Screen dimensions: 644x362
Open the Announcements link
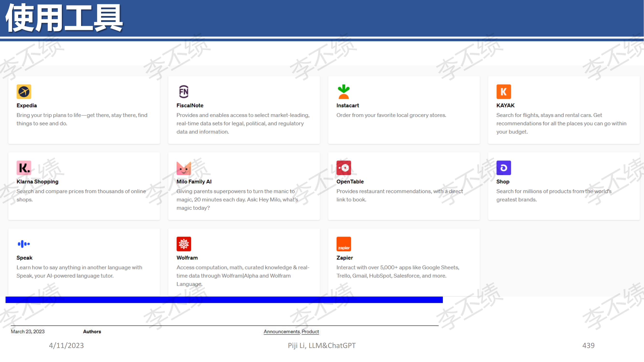(x=282, y=331)
